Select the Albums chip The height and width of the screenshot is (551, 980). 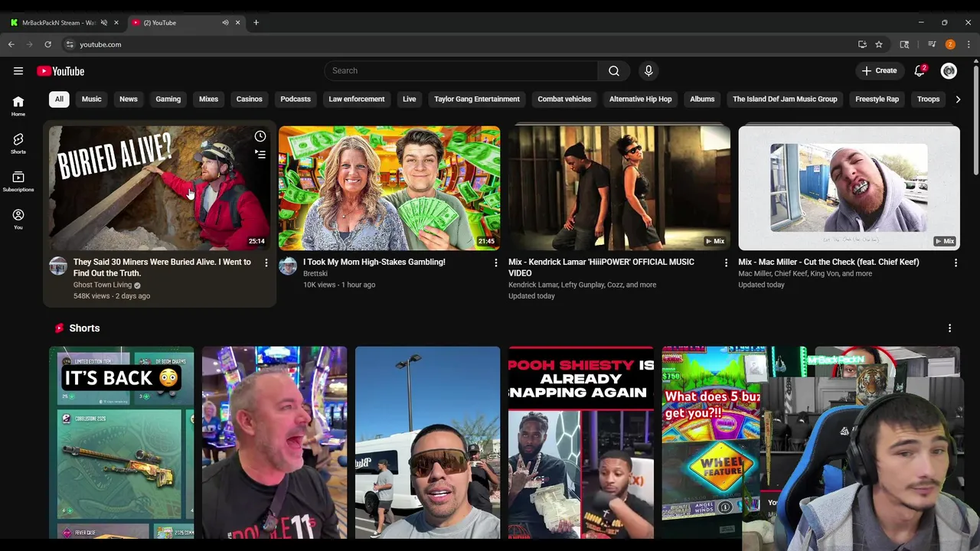[x=702, y=99]
